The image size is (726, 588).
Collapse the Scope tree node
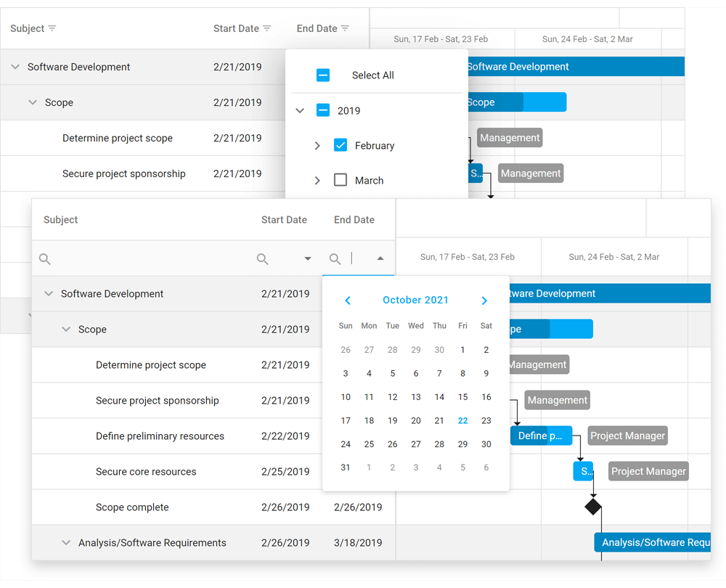[x=66, y=329]
